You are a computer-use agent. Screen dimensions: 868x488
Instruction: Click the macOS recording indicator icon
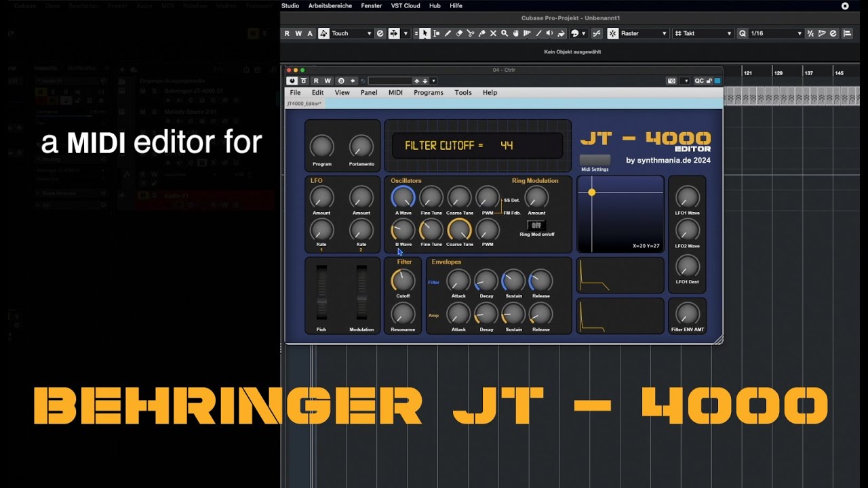click(x=845, y=5)
